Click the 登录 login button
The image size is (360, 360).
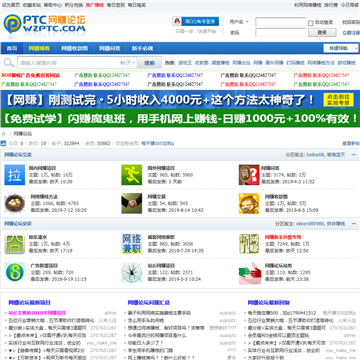click(x=322, y=33)
